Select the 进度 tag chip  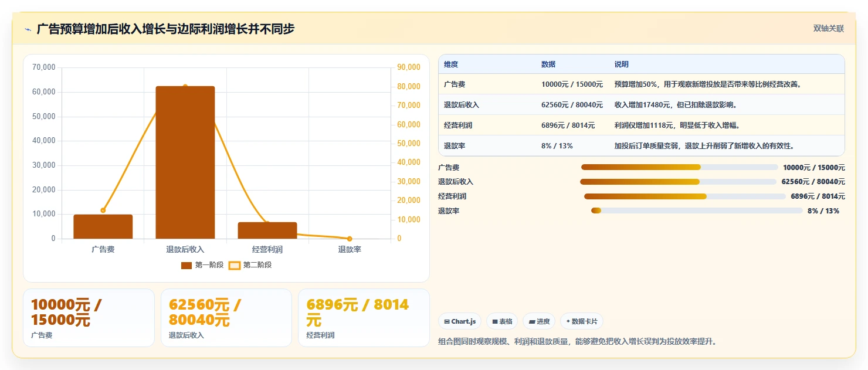539,321
